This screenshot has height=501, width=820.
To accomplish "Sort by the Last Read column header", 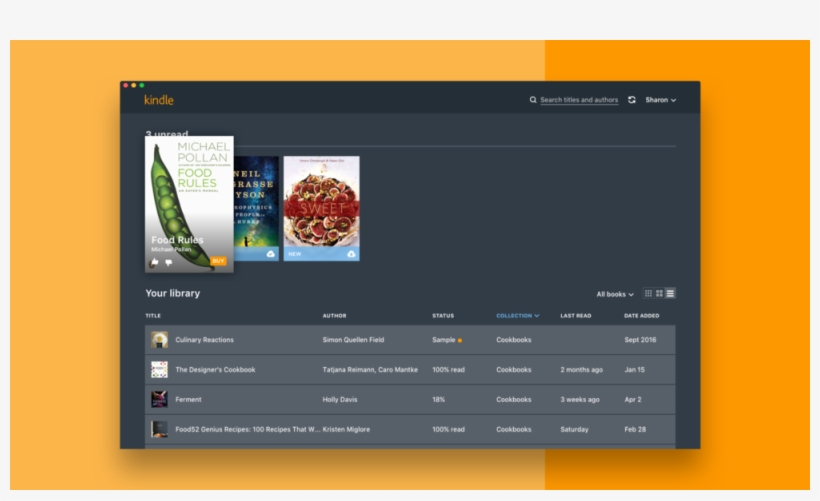I will (x=576, y=315).
